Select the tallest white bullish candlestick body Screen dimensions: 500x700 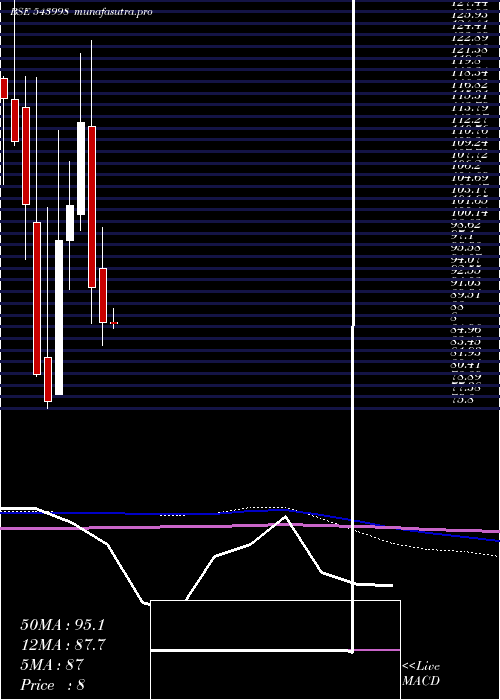59,317
